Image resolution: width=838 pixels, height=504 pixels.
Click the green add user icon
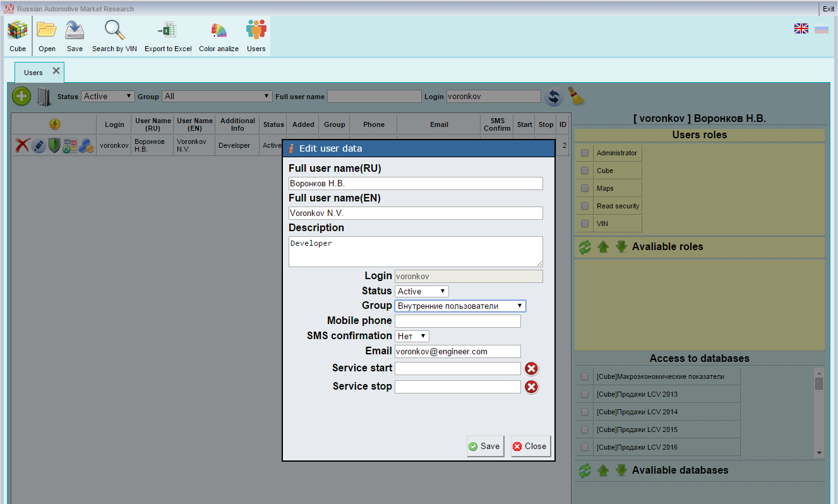coord(21,96)
